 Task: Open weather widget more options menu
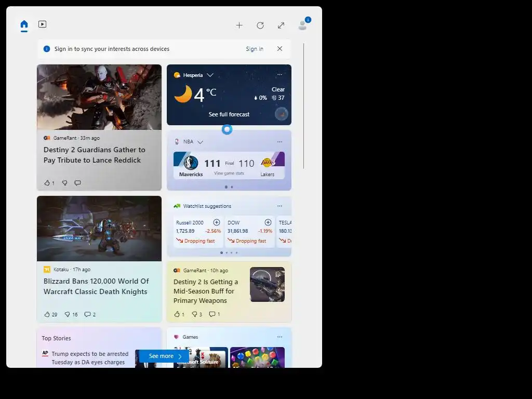pos(280,75)
